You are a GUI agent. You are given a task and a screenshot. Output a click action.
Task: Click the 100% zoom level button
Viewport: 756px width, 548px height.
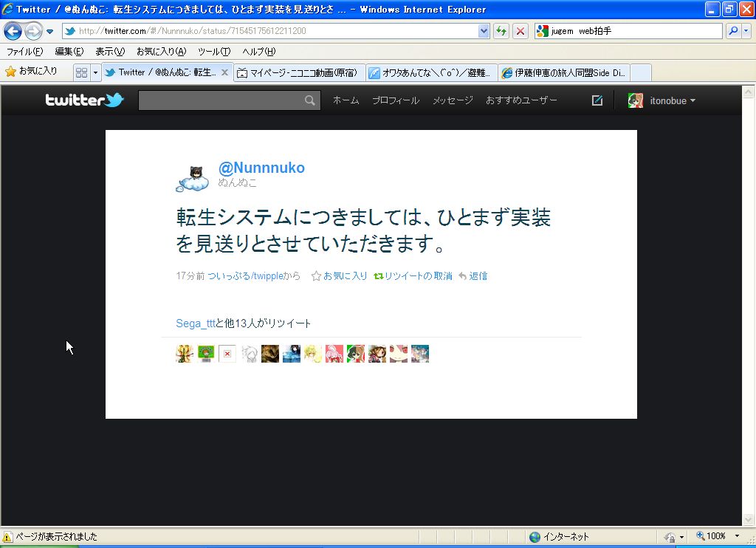(711, 536)
